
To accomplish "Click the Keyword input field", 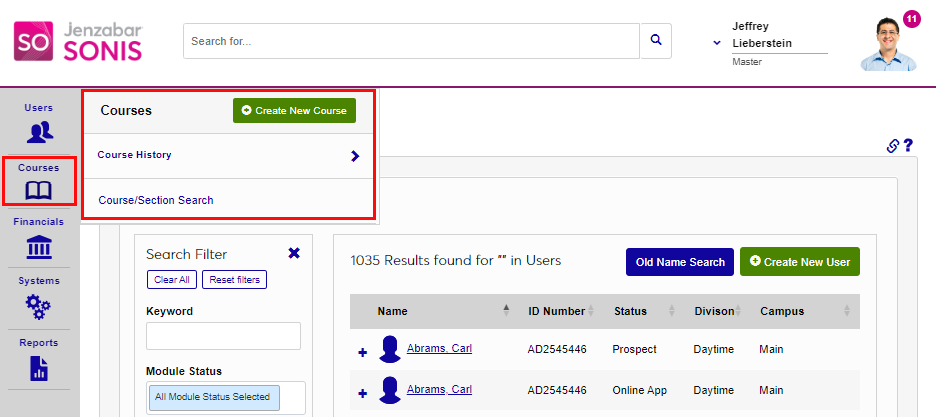I will point(224,336).
